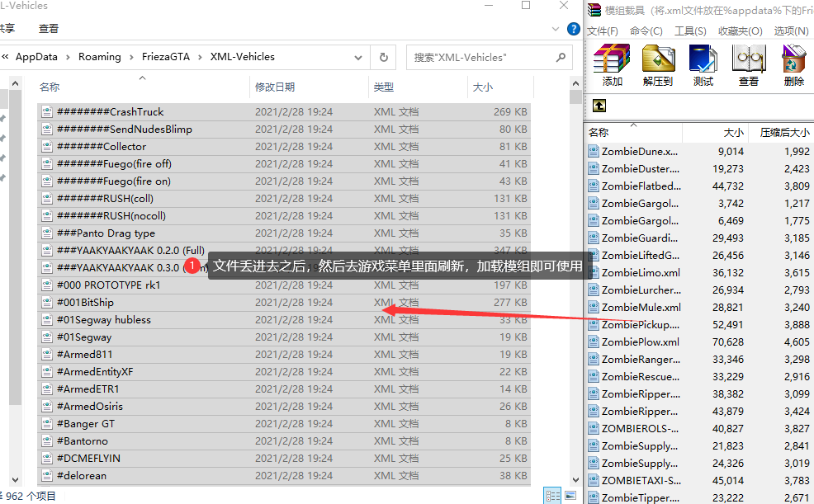This screenshot has width=814, height=504.
Task: Sort files by the 修改日期 column header
Action: pyautogui.click(x=275, y=87)
